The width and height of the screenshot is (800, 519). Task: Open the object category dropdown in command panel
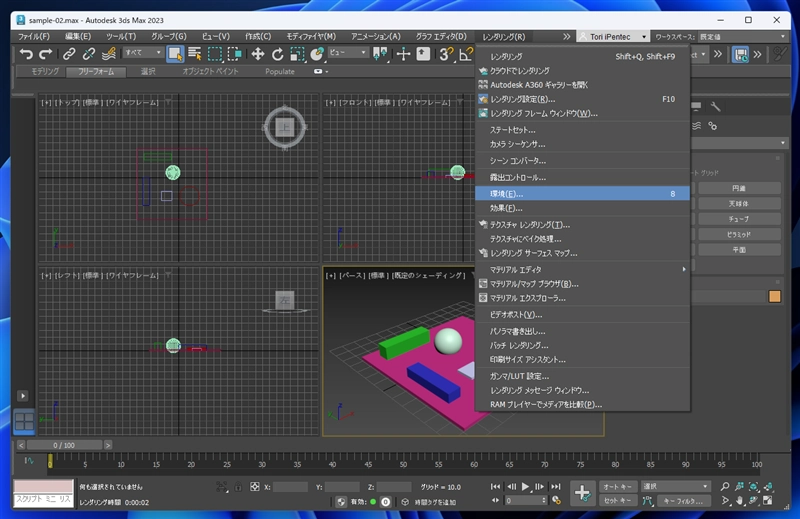pyautogui.click(x=738, y=143)
